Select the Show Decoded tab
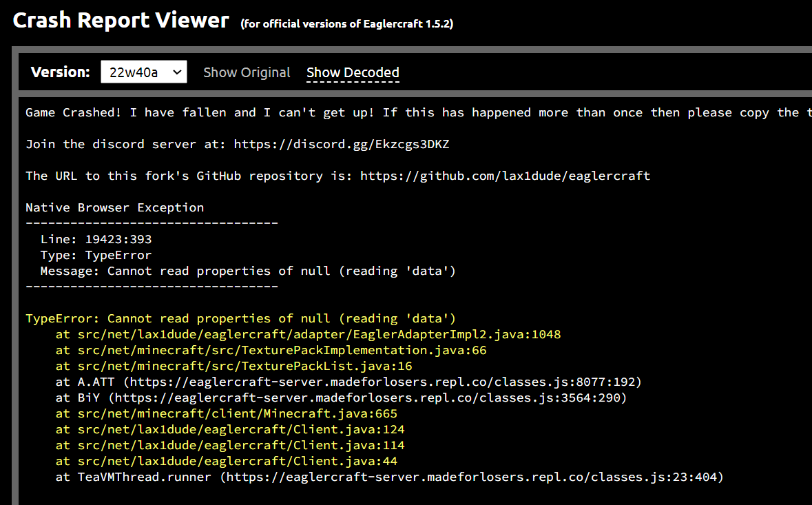 [353, 72]
